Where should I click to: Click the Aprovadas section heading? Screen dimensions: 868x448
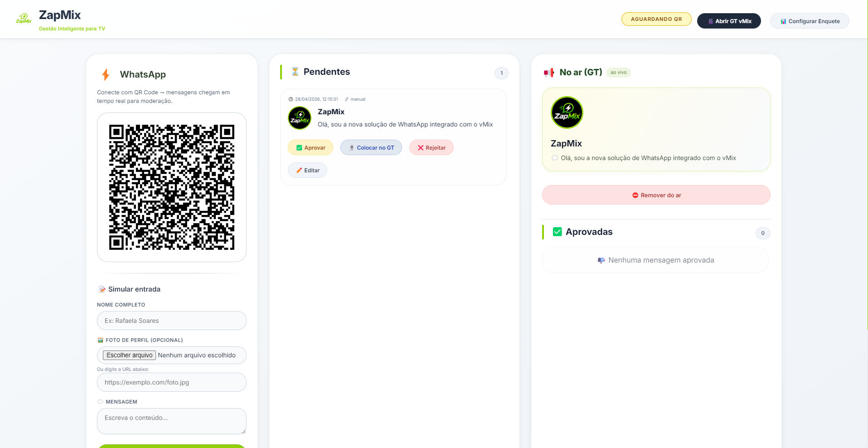click(589, 232)
